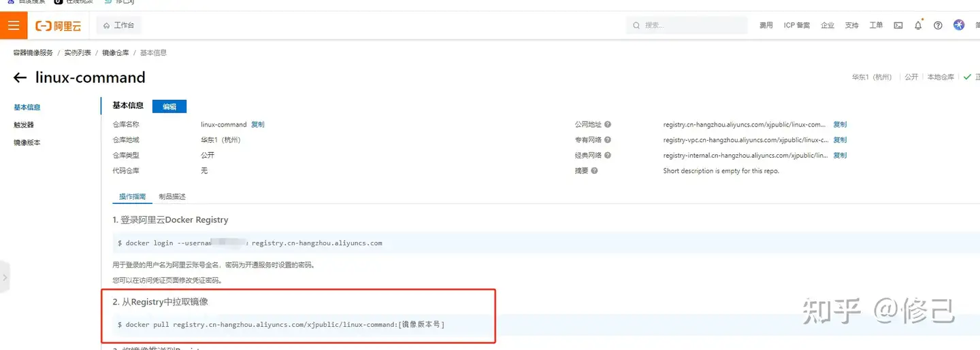Open the 工作台 workbench home
The height and width of the screenshot is (350, 980).
pyautogui.click(x=119, y=25)
